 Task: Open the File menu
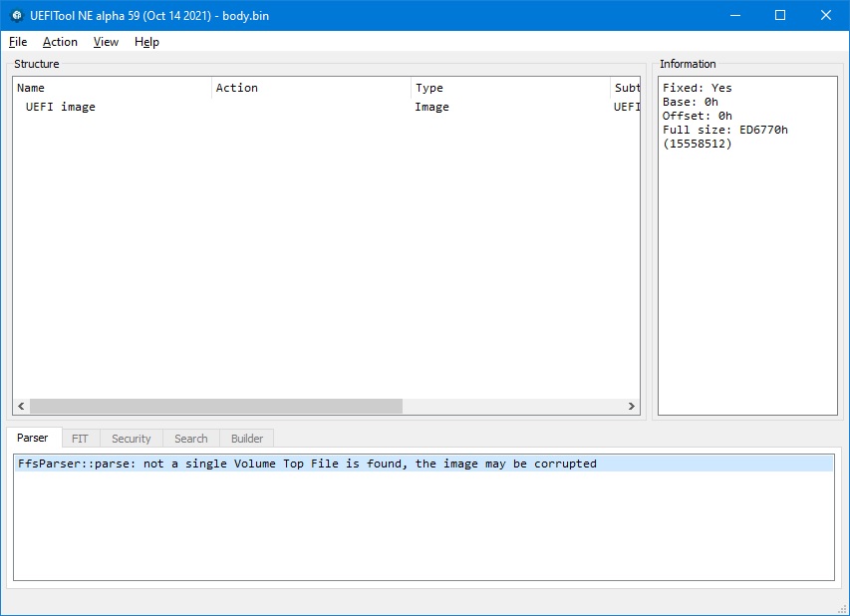coord(18,42)
